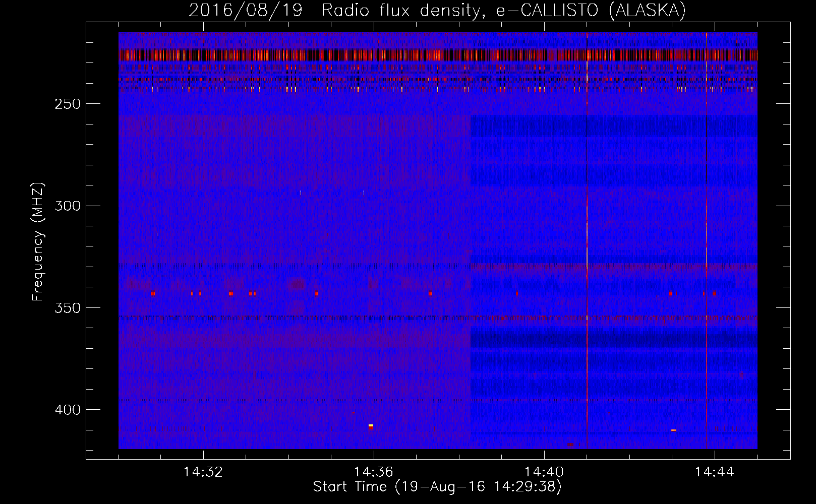The width and height of the screenshot is (816, 504).
Task: Click the "Start Time (19-Aug-16 14:29:38)" label
Action: tap(437, 487)
